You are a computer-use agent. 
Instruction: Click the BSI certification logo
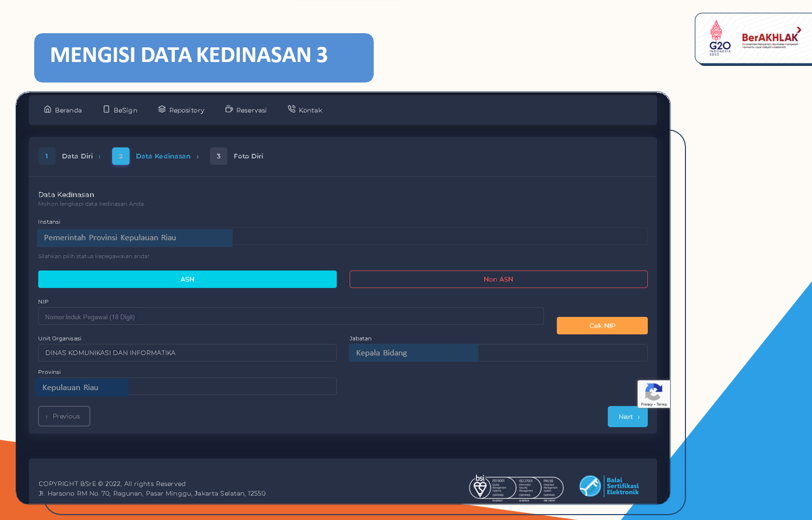click(516, 488)
